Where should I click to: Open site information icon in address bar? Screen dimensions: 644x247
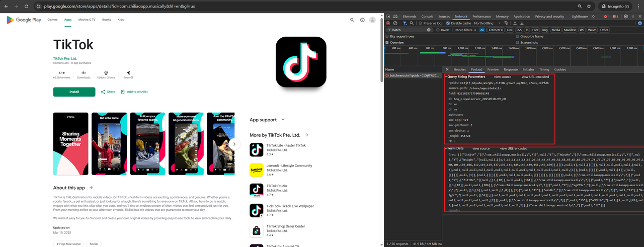point(38,7)
